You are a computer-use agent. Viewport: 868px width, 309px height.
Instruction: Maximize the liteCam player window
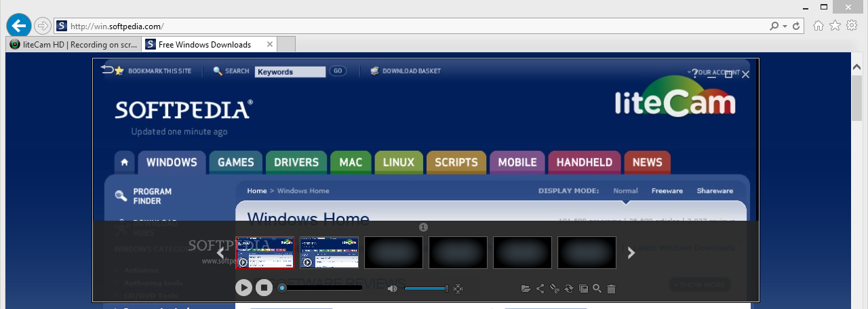pos(728,74)
